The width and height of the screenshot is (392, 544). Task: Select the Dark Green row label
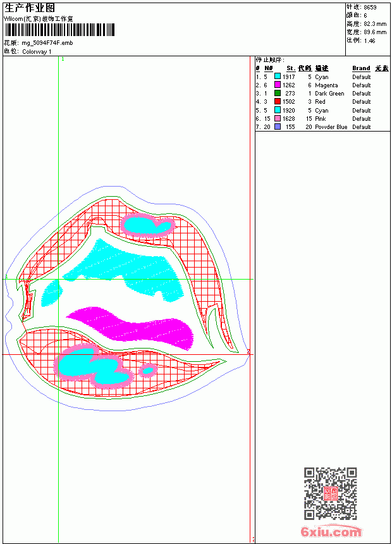(329, 94)
